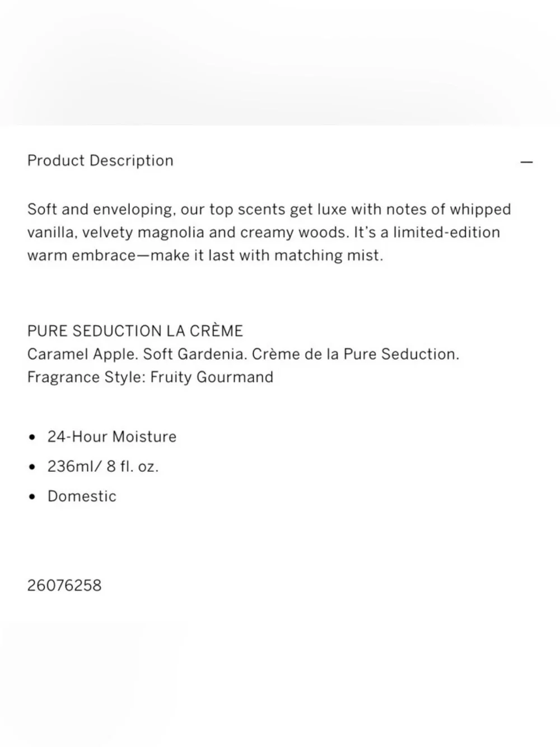Image resolution: width=560 pixels, height=747 pixels.
Task: Click the words whipped at line end
Action: point(480,210)
